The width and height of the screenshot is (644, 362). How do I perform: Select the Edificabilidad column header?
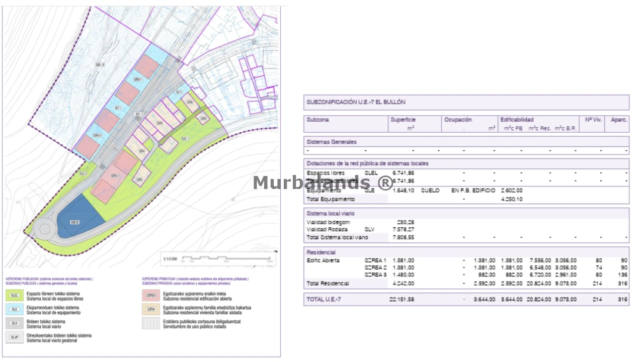(x=517, y=120)
